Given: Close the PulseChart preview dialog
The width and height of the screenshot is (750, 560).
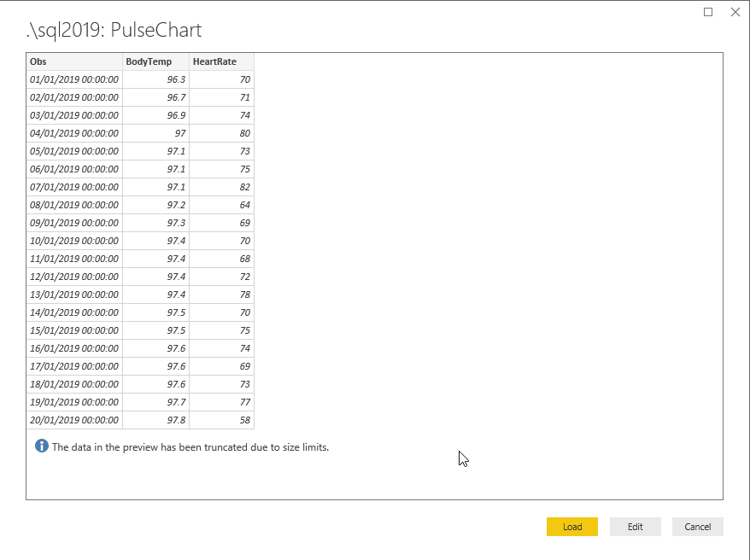Looking at the screenshot, I should 735,12.
